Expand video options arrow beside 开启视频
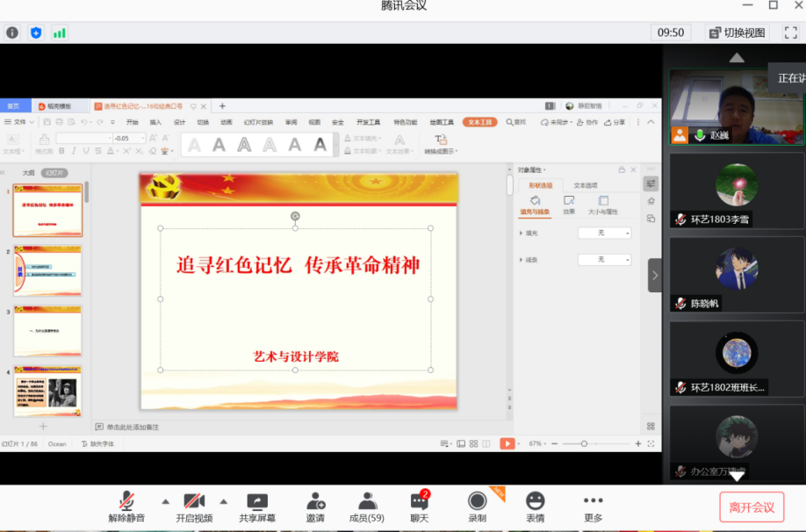 223,501
